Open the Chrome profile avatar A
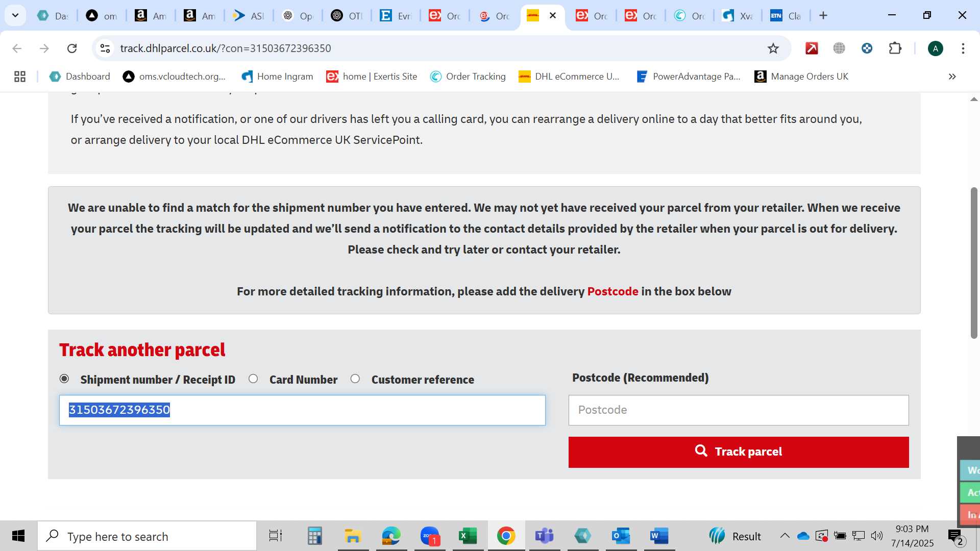 tap(936, 48)
